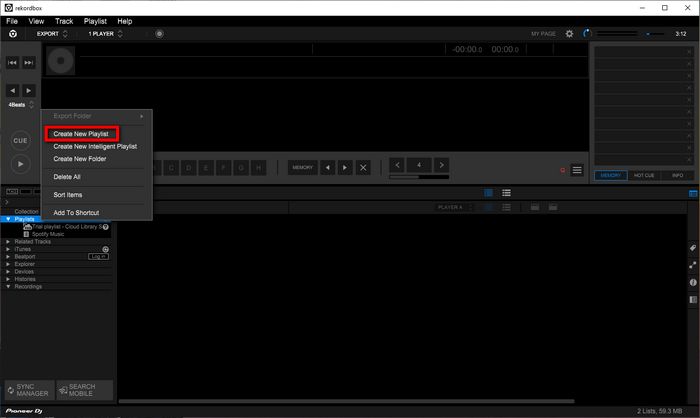Choose Create New Playlist from context menu
This screenshot has height=418, width=700.
pos(82,134)
